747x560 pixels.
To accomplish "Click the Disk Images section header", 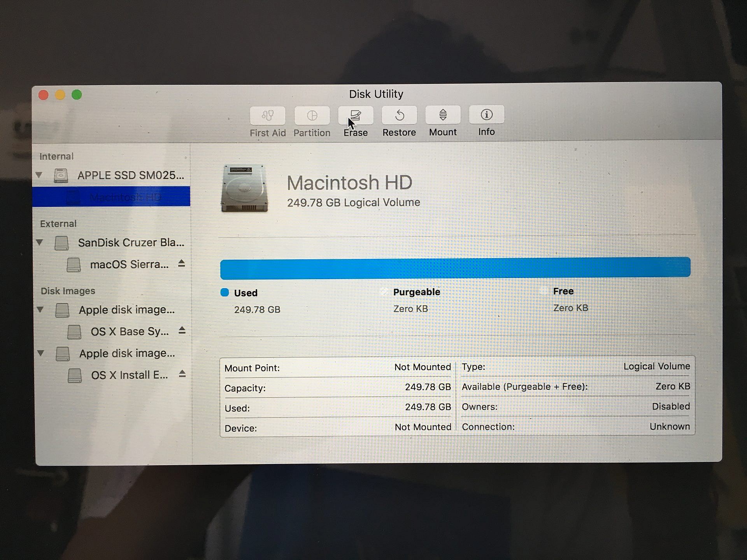I will 68,291.
